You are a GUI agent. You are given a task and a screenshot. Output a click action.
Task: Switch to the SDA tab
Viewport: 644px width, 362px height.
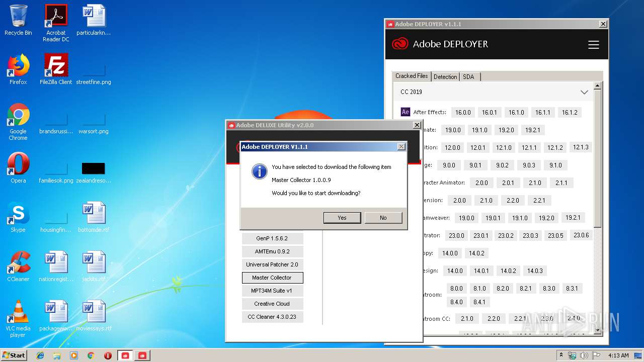coord(468,76)
